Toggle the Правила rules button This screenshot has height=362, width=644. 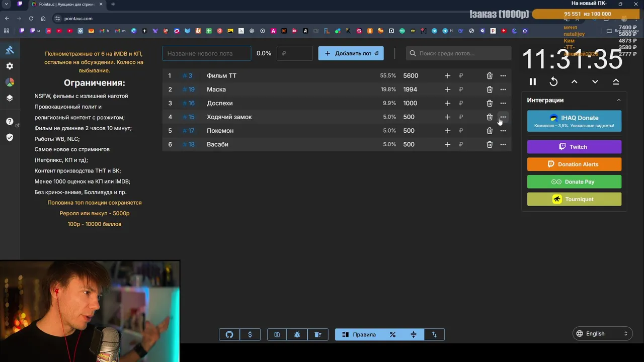click(359, 334)
